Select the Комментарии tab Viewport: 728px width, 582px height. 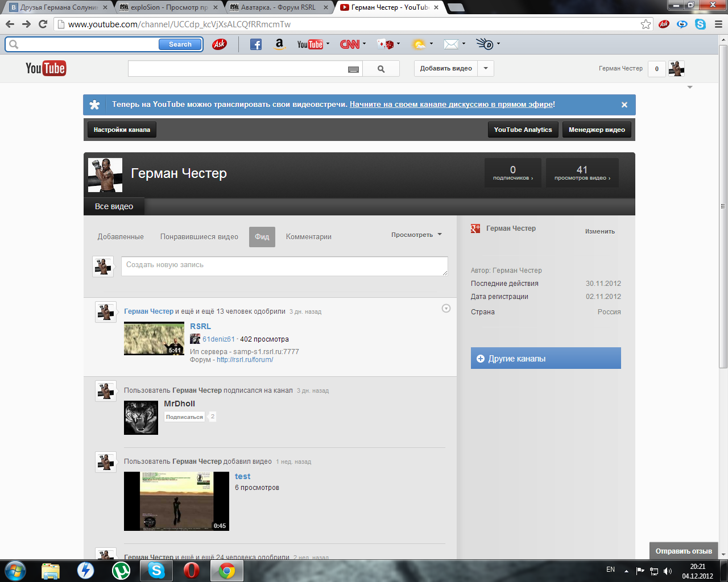point(309,237)
